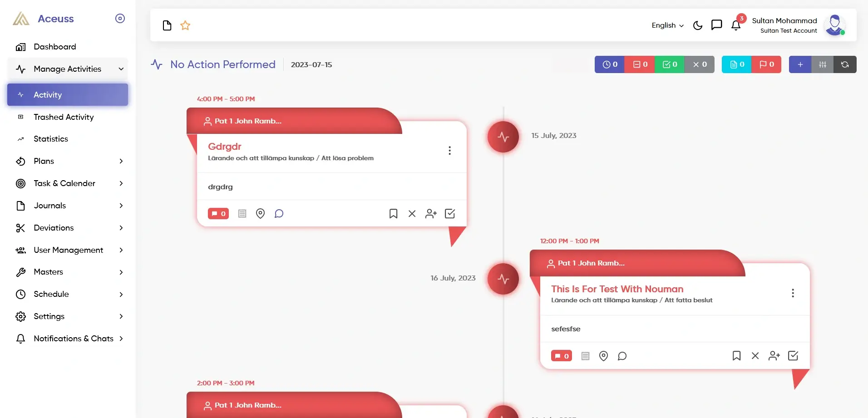The image size is (868, 418).
Task: Open the flag counter on Gdrgdr activity card
Action: [x=218, y=213]
